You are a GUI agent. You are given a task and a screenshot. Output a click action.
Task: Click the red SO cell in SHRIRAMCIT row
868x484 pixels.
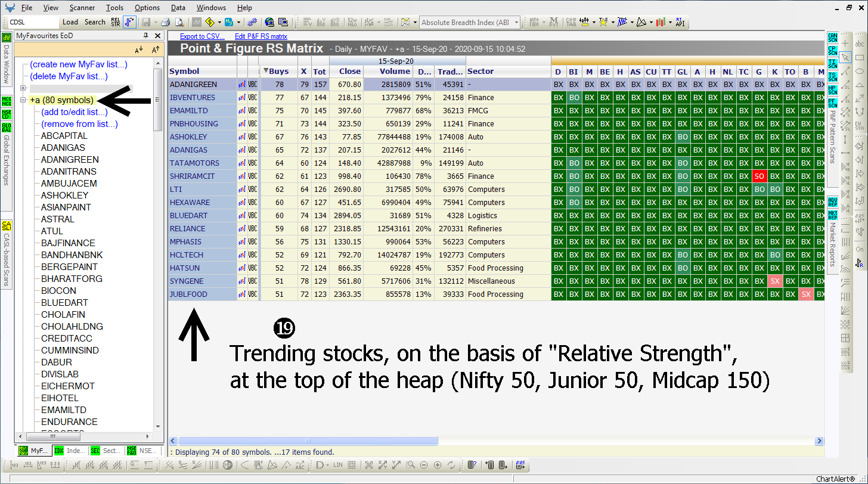coord(759,176)
